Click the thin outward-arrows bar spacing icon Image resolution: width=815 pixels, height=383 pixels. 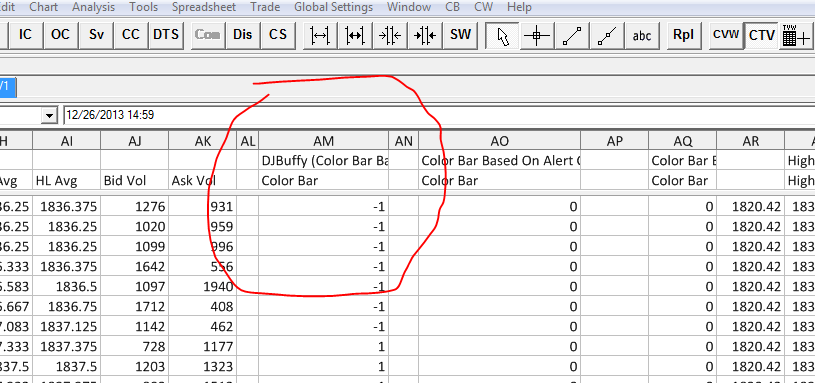[x=320, y=35]
